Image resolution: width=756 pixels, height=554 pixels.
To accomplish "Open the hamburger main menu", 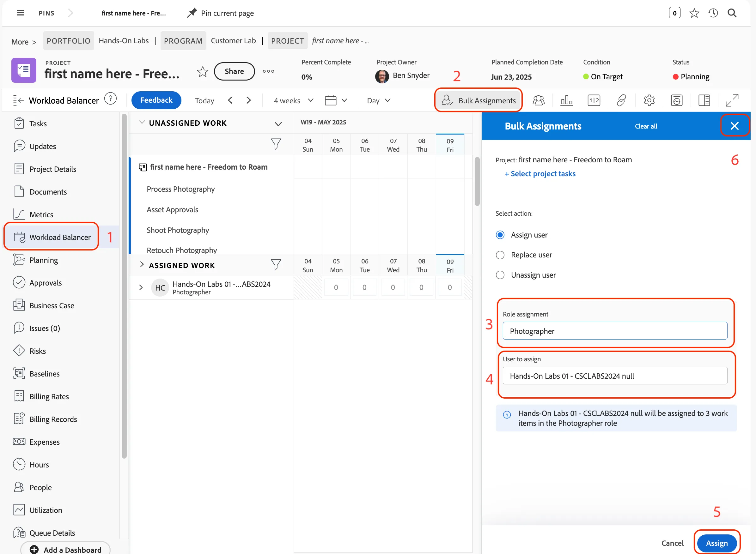I will click(21, 13).
